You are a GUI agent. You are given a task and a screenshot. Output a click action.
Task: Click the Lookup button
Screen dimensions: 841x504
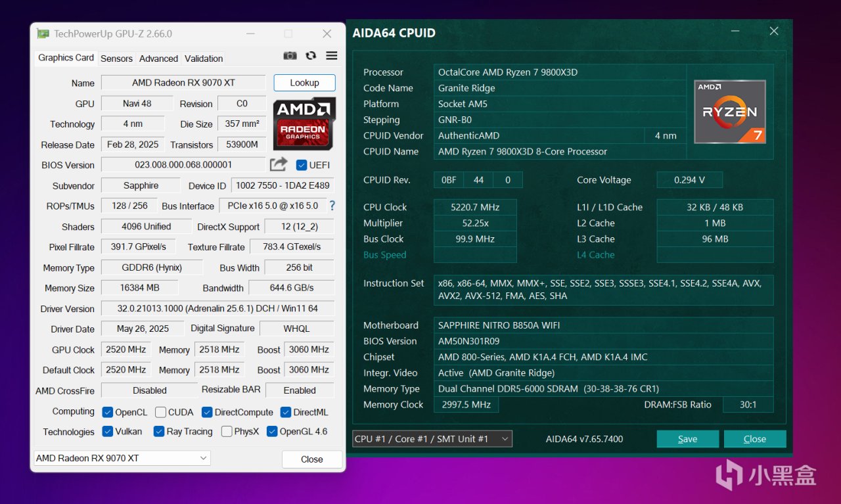tap(304, 83)
